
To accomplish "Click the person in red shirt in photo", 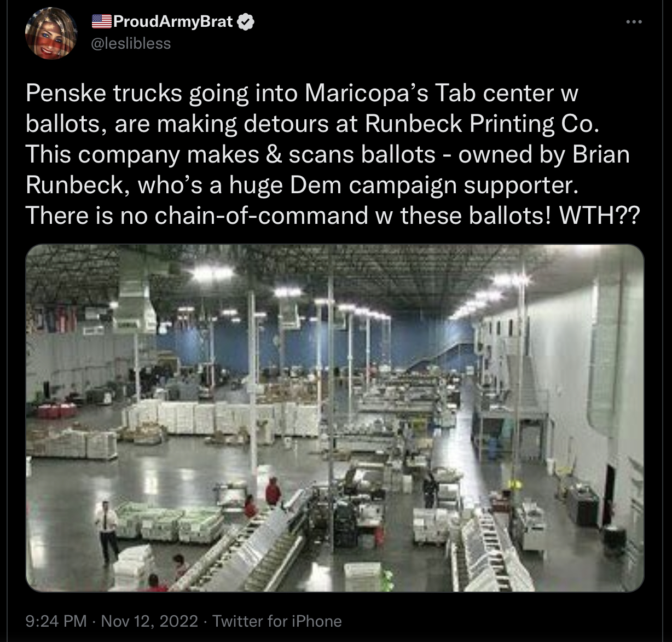I will pos(273,491).
